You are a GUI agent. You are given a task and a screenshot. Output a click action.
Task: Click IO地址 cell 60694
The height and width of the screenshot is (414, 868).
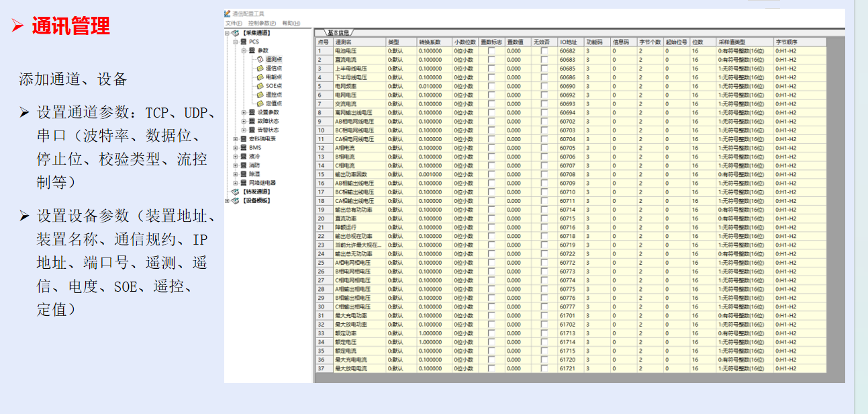(x=571, y=112)
